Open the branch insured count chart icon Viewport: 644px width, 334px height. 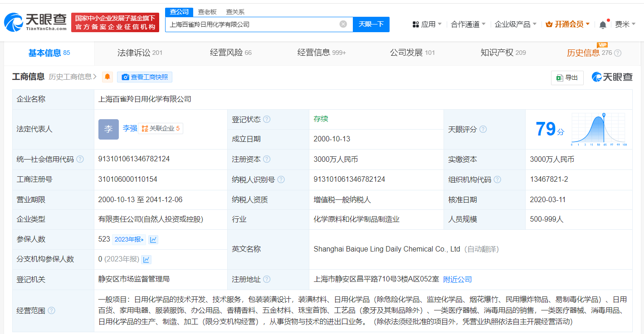tap(146, 259)
